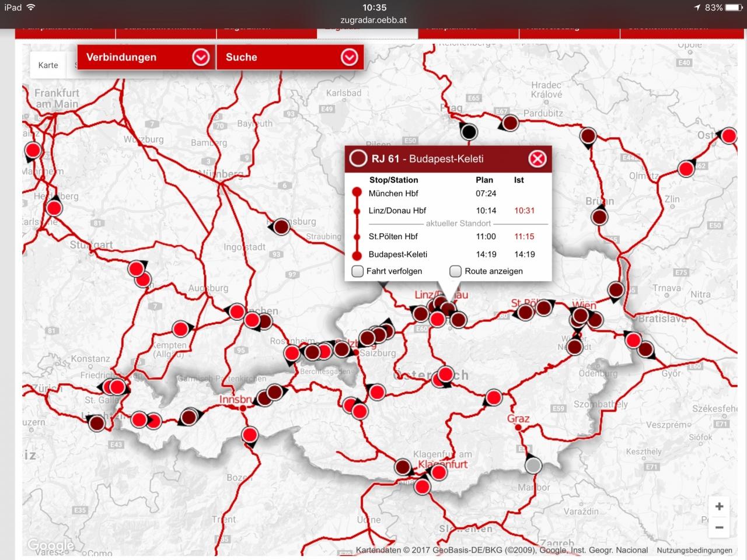Image resolution: width=747 pixels, height=560 pixels.
Task: Tap the location services arrow icon
Action: [697, 8]
